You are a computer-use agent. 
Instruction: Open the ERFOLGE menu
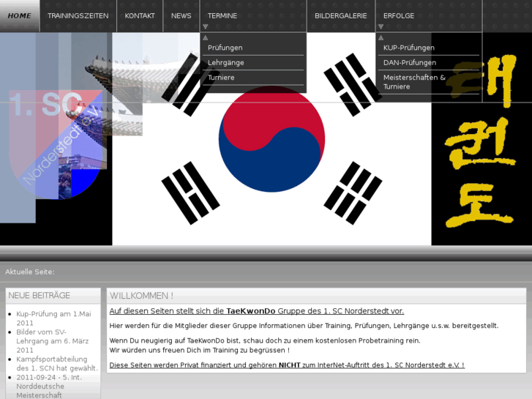399,16
